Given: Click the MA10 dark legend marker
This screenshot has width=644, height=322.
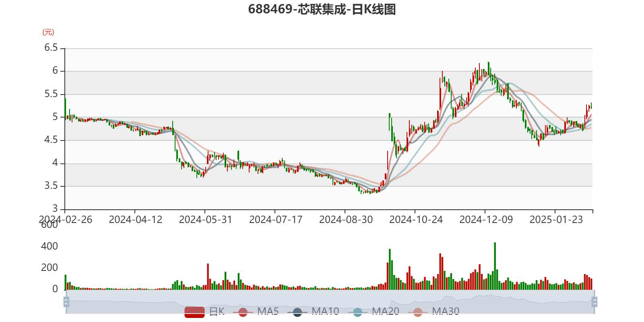Looking at the screenshot, I should (x=297, y=312).
